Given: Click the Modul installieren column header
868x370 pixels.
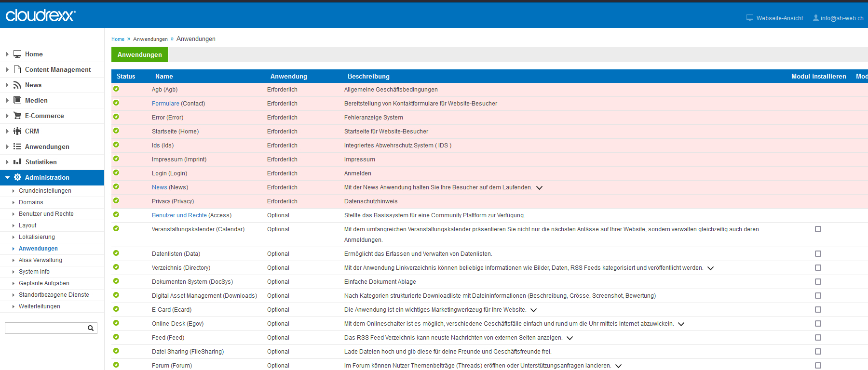Looking at the screenshot, I should (x=819, y=76).
